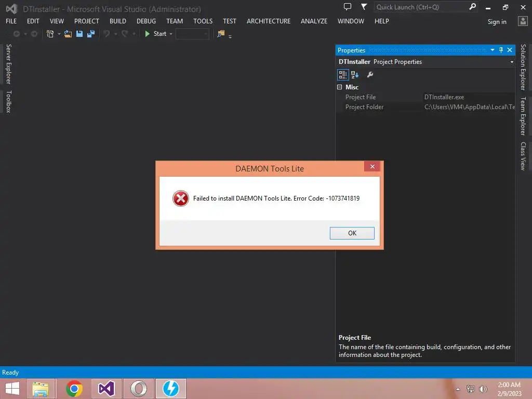Image resolution: width=532 pixels, height=399 pixels.
Task: Open the Team Explorer side tab
Action: [x=523, y=116]
